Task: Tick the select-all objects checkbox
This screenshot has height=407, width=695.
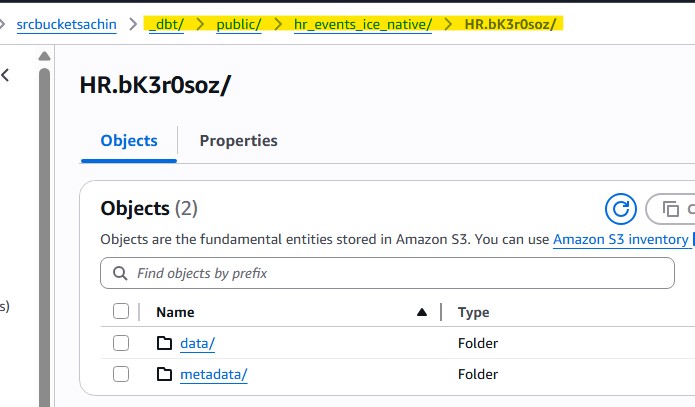Action: pyautogui.click(x=121, y=311)
